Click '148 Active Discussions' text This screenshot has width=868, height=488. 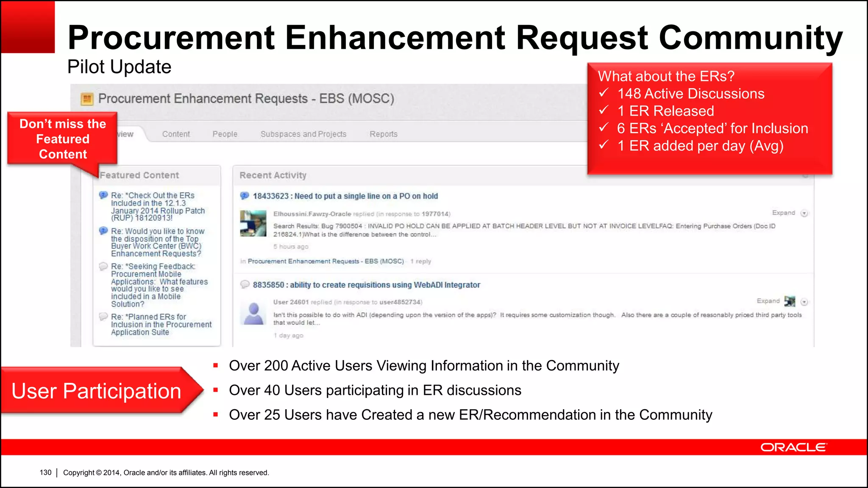coord(691,94)
